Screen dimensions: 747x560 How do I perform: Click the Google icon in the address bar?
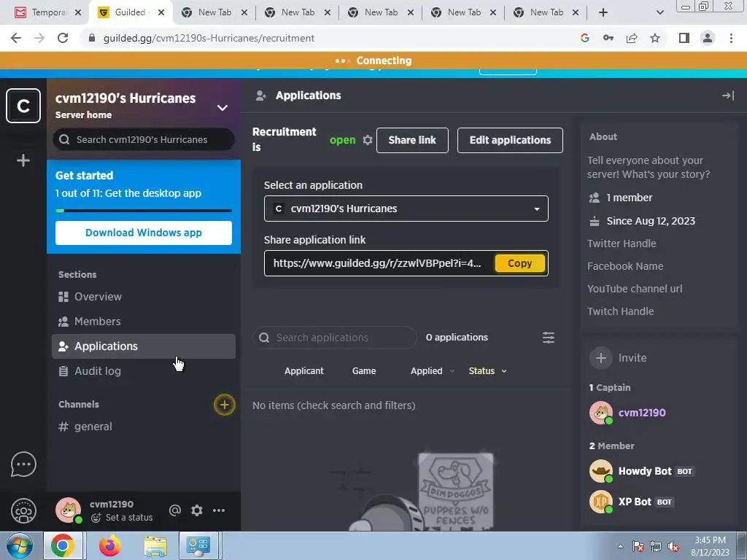(585, 38)
